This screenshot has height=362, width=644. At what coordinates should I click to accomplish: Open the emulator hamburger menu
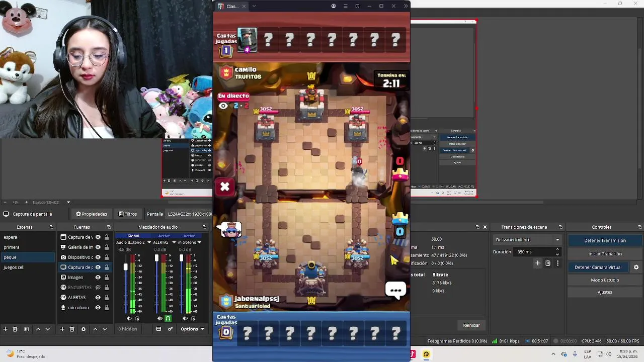pyautogui.click(x=345, y=6)
